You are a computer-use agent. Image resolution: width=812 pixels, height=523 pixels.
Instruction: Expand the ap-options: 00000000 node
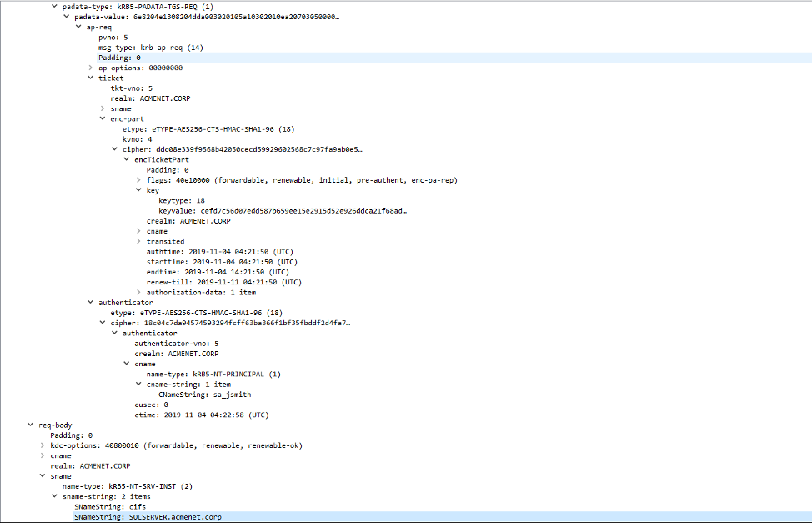click(90, 68)
